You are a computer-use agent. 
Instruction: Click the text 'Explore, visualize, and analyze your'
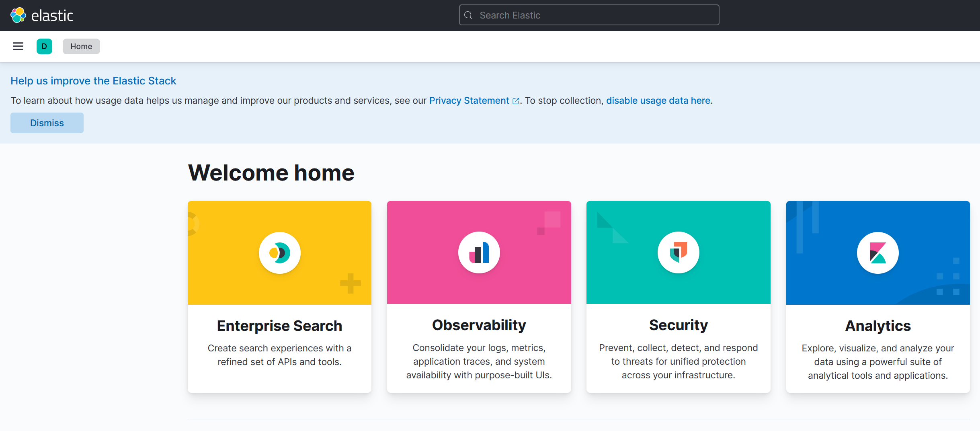(x=878, y=348)
